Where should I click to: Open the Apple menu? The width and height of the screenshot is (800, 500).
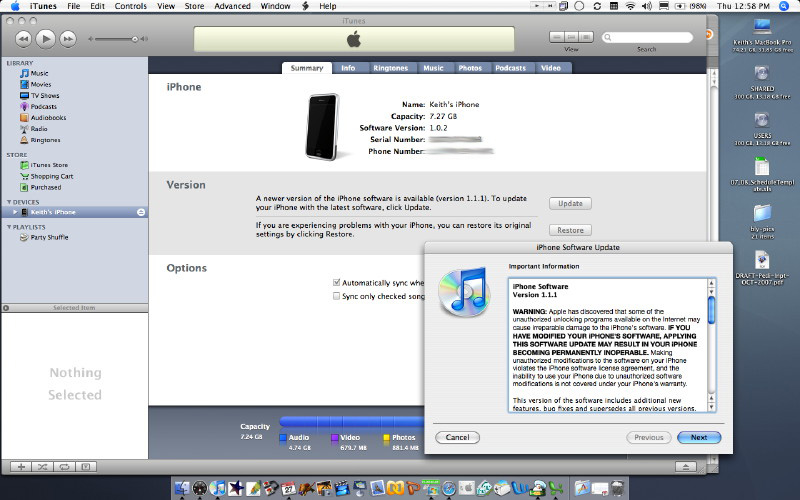pyautogui.click(x=15, y=6)
